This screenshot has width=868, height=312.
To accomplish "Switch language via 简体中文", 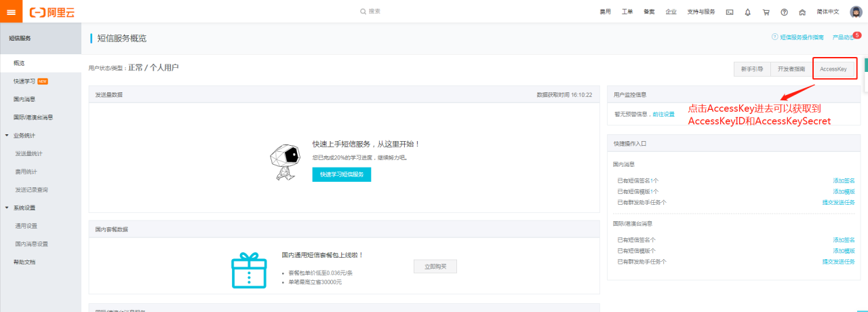I will [x=828, y=12].
